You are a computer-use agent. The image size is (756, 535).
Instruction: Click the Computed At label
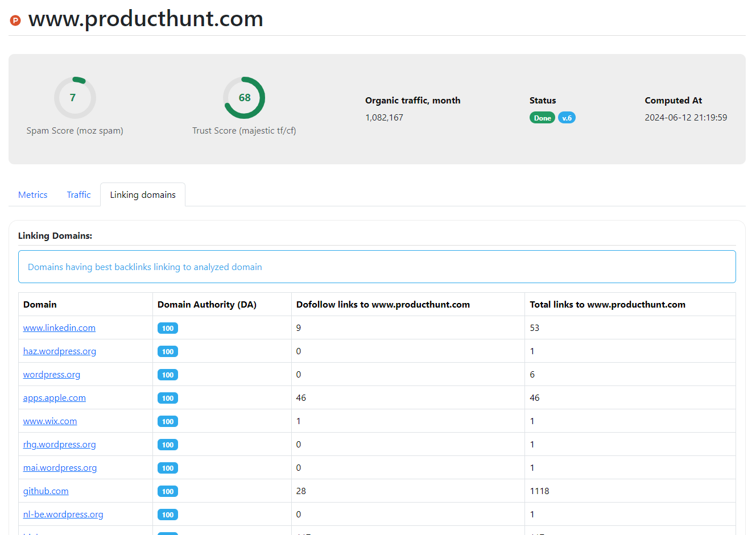click(673, 101)
